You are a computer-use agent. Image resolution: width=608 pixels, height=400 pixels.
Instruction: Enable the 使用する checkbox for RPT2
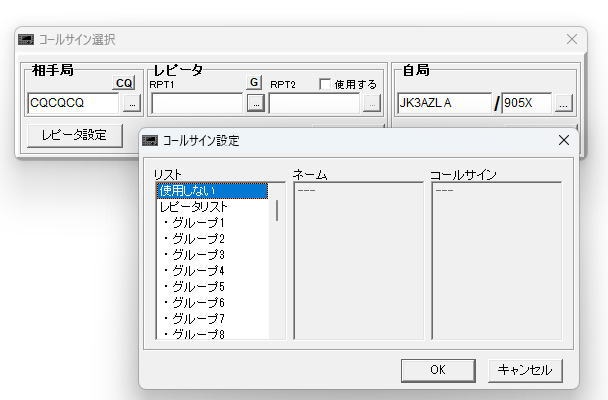325,84
